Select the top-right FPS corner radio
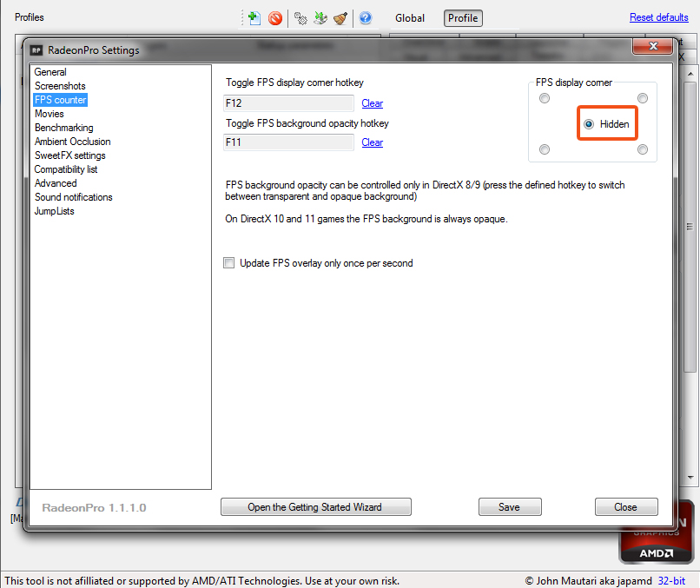The image size is (700, 588). click(x=643, y=98)
